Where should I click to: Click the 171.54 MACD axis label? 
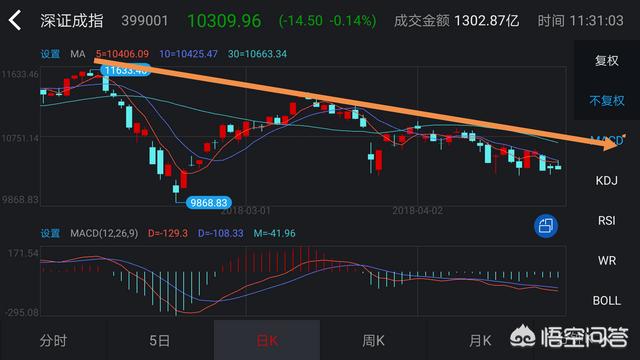point(23,253)
